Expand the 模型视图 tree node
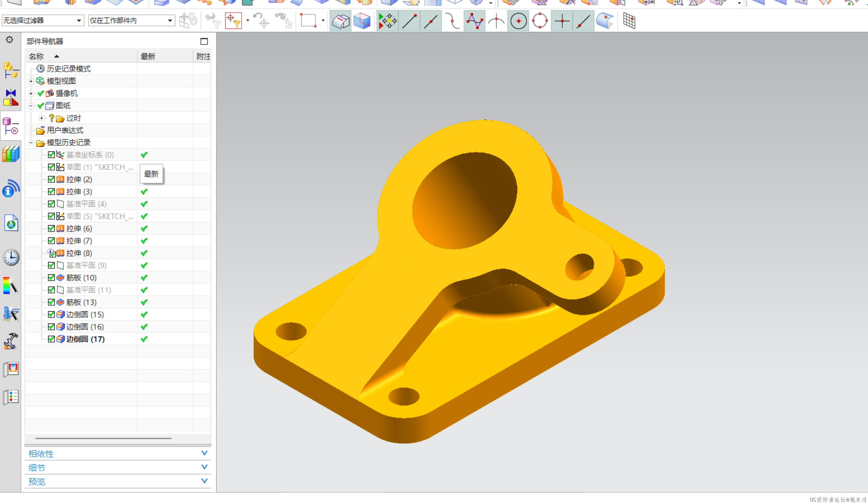Image resolution: width=868 pixels, height=504 pixels. coord(31,81)
